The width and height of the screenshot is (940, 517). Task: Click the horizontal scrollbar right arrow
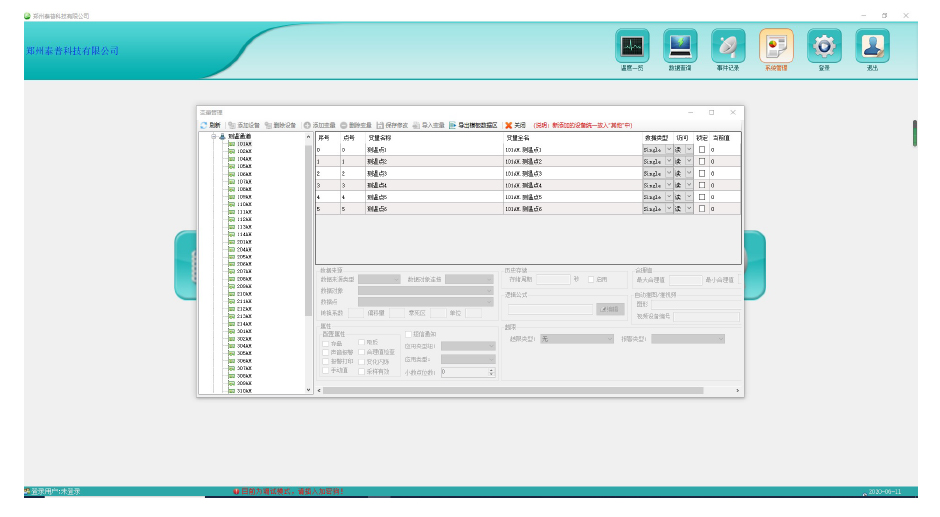737,390
